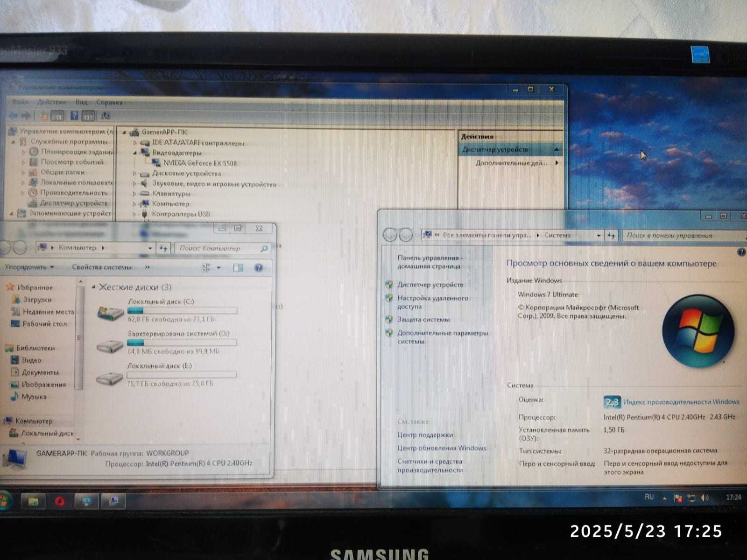Open Настройка удаленного доступа link
Image resolution: width=747 pixels, height=560 pixels.
[x=433, y=302]
